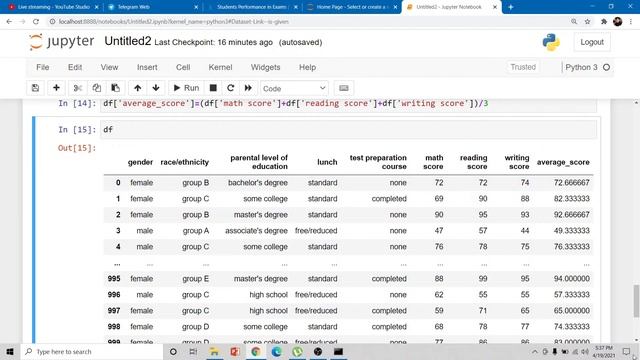The image size is (640, 360).
Task: Restart the kernel circular arrow icon
Action: click(x=231, y=88)
